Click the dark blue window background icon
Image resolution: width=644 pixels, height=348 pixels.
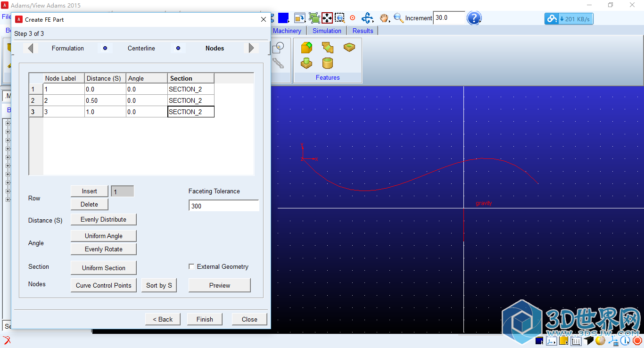click(539, 340)
